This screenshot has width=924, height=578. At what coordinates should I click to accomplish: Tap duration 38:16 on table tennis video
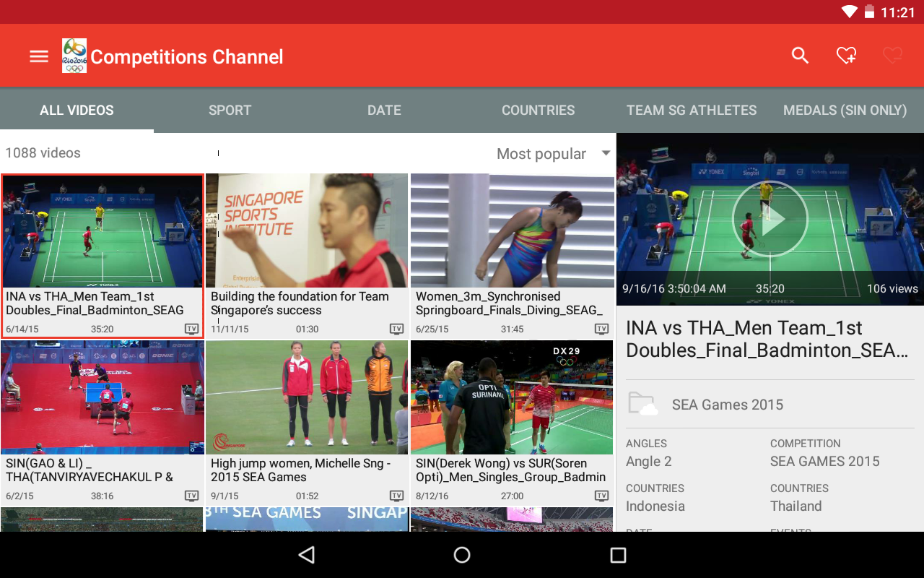[103, 496]
